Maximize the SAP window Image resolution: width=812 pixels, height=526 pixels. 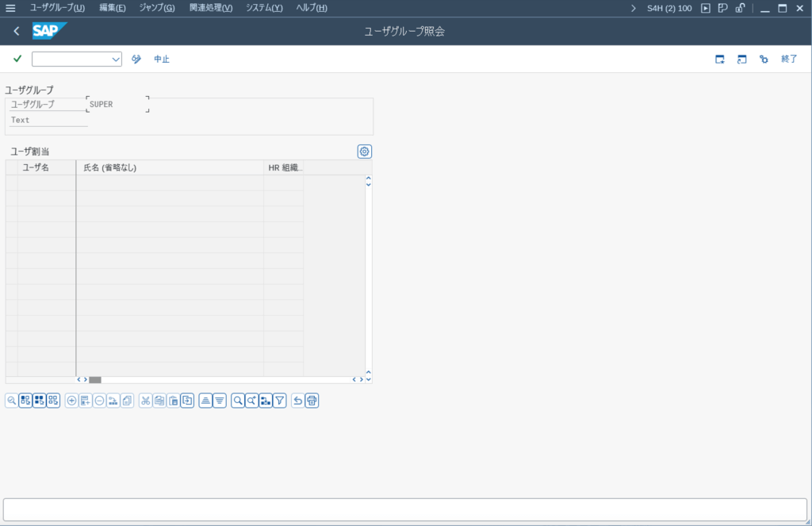point(783,8)
